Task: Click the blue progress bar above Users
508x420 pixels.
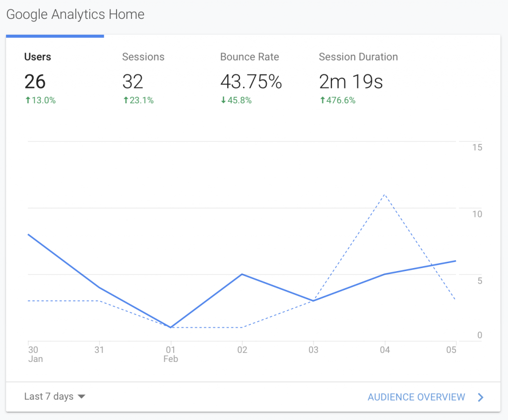Action: tap(55, 36)
